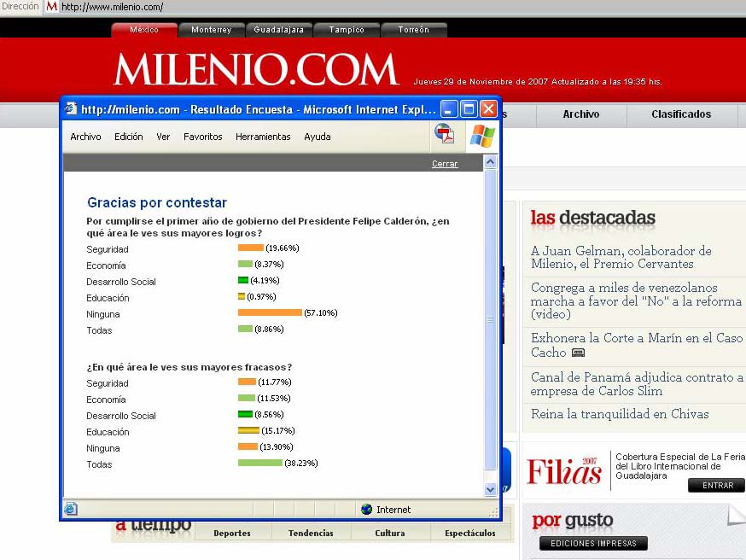
Task: Click the Windows flag logo in popup toolbar
Action: coord(482,136)
